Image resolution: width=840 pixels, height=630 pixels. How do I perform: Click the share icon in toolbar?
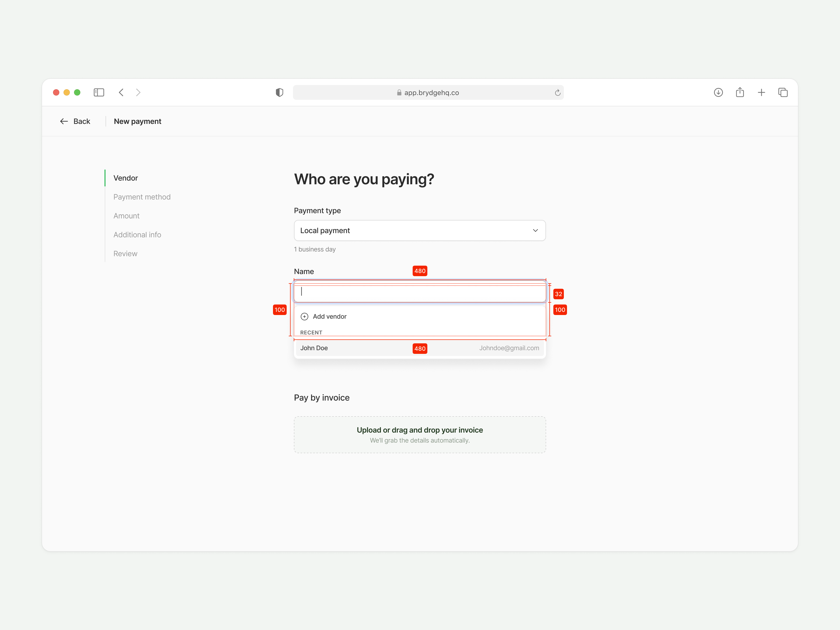[x=740, y=92]
